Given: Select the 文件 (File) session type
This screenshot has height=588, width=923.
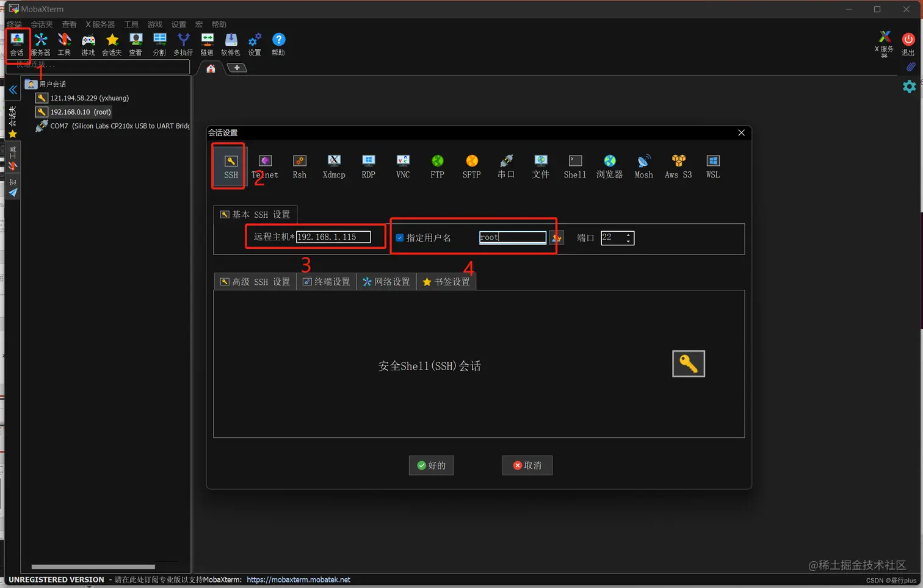Looking at the screenshot, I should click(x=540, y=166).
